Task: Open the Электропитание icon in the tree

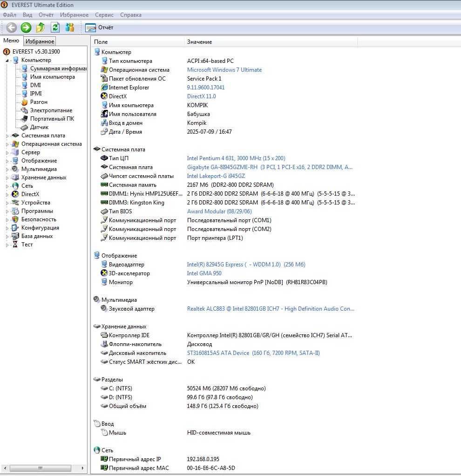Action: click(x=25, y=110)
